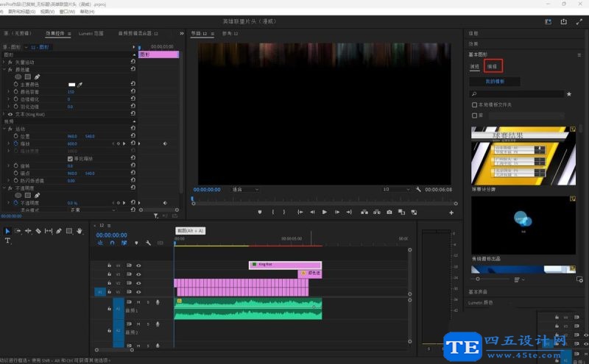This screenshot has width=589, height=364.
Task: Click the 我的模板 button
Action: (495, 82)
